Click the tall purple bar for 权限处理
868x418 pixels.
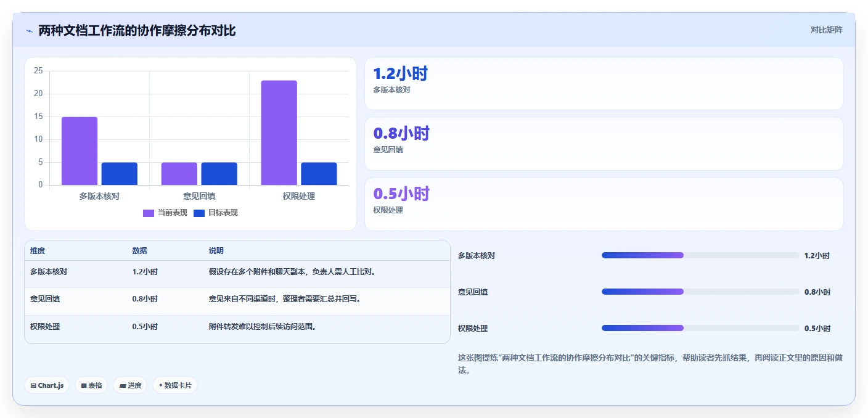click(x=279, y=133)
